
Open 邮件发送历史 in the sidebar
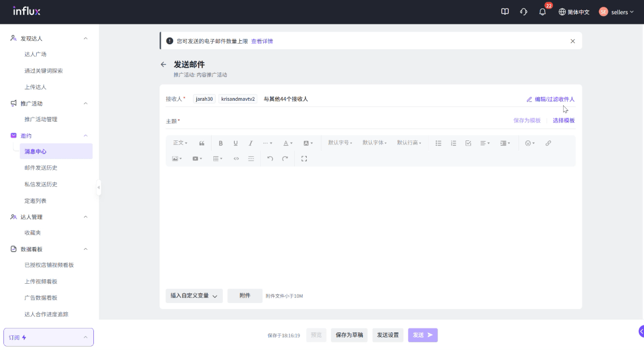pos(41,168)
